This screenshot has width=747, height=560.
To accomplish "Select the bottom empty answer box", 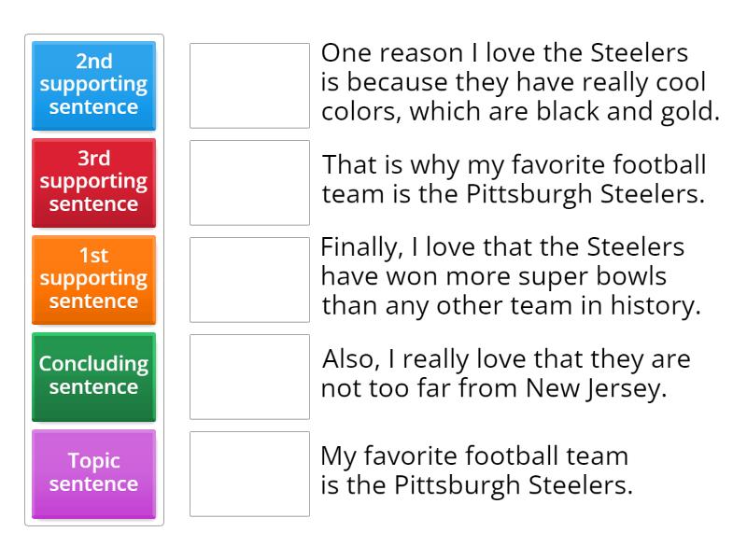I will click(249, 473).
